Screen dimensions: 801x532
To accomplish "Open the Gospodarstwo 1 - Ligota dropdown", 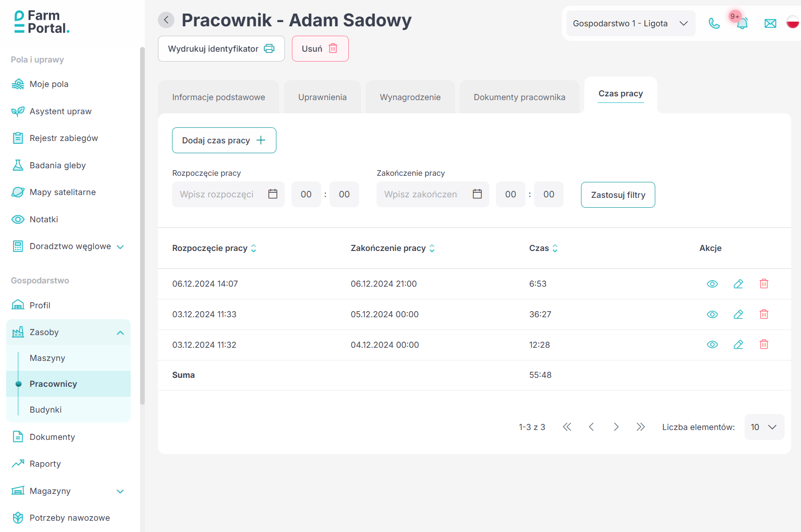I will pyautogui.click(x=630, y=23).
